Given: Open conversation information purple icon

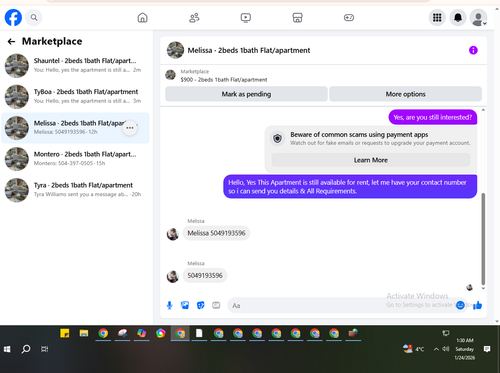Looking at the screenshot, I should 473,50.
